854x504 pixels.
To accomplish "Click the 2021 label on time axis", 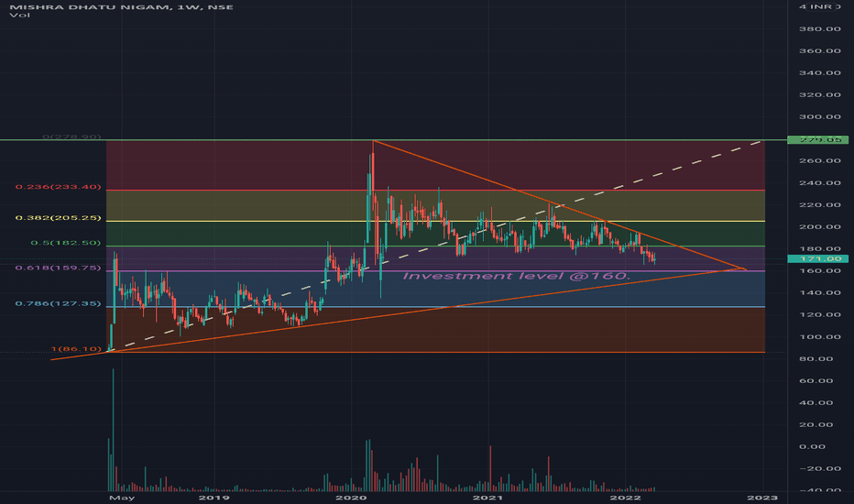I will click(488, 498).
